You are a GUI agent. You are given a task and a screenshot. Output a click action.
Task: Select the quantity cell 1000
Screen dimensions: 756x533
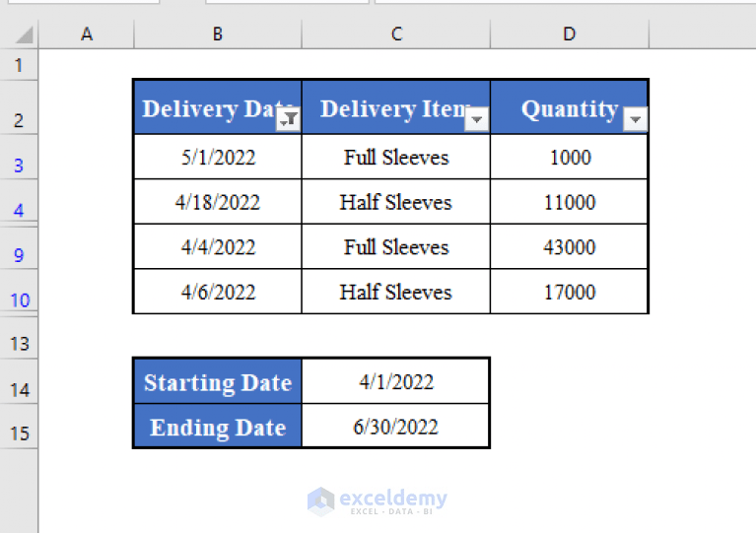pyautogui.click(x=570, y=157)
